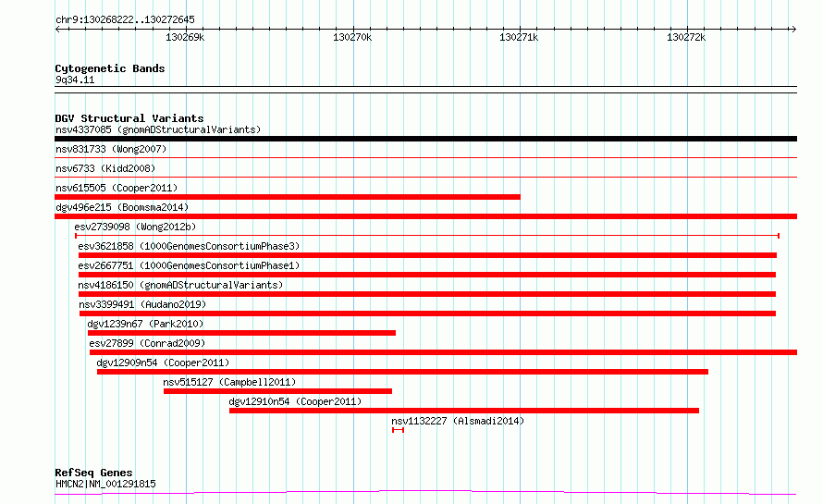Click the red bar of nsv3399491

[x=428, y=313]
